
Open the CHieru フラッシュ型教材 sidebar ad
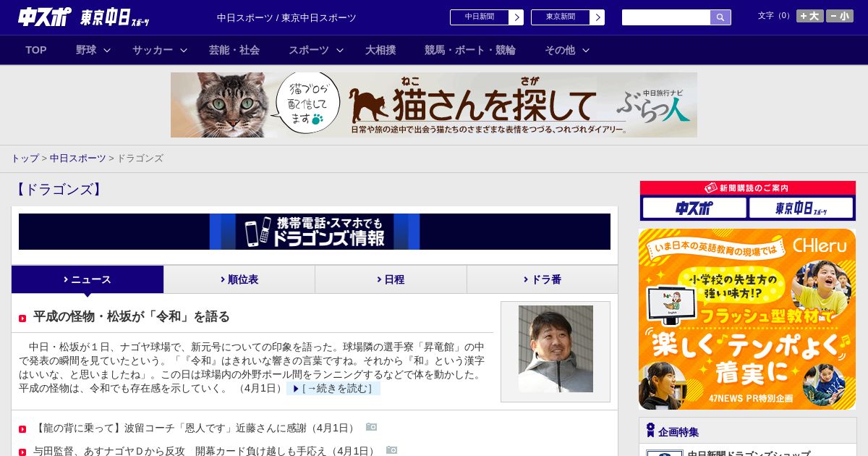point(747,319)
